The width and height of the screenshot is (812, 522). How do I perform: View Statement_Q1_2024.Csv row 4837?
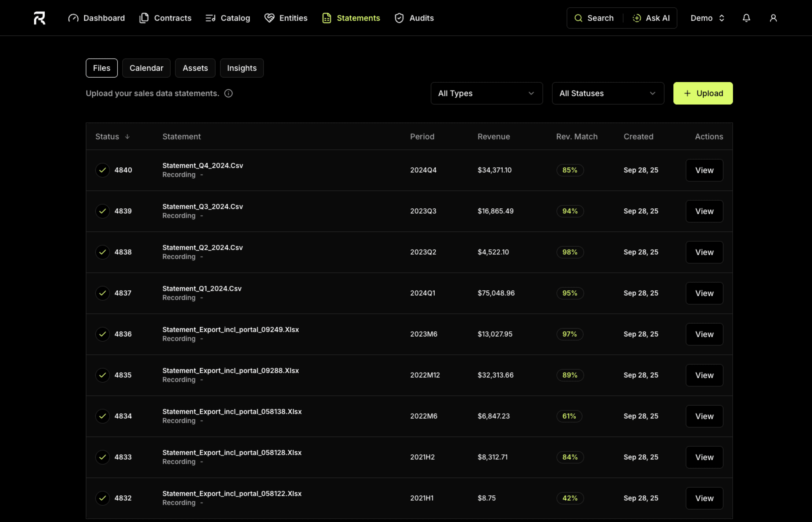click(x=704, y=293)
